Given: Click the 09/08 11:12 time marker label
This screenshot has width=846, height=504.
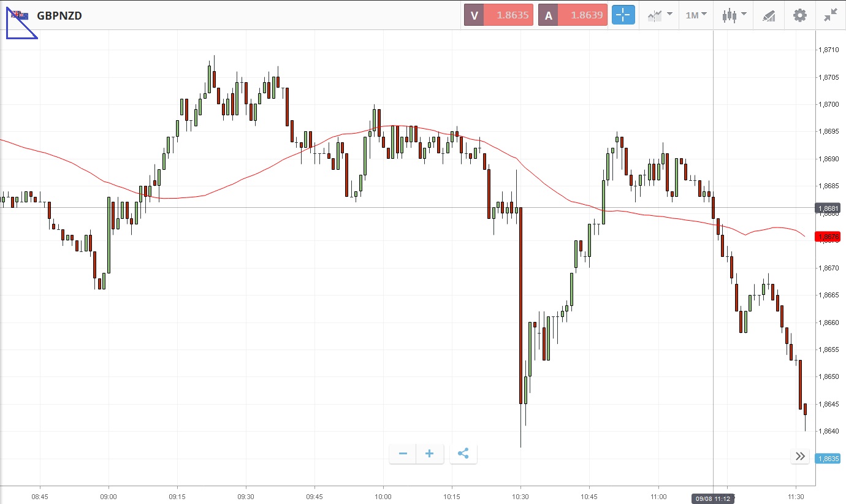Looking at the screenshot, I should point(713,498).
